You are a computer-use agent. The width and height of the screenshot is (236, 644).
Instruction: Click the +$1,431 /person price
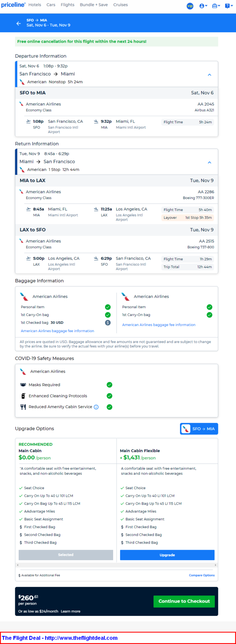138,457
